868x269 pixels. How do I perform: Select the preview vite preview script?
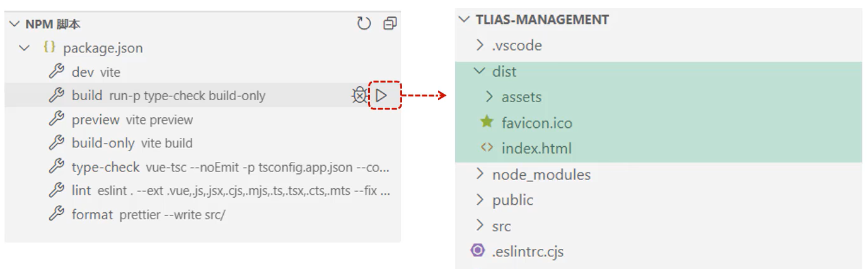pyautogui.click(x=132, y=120)
